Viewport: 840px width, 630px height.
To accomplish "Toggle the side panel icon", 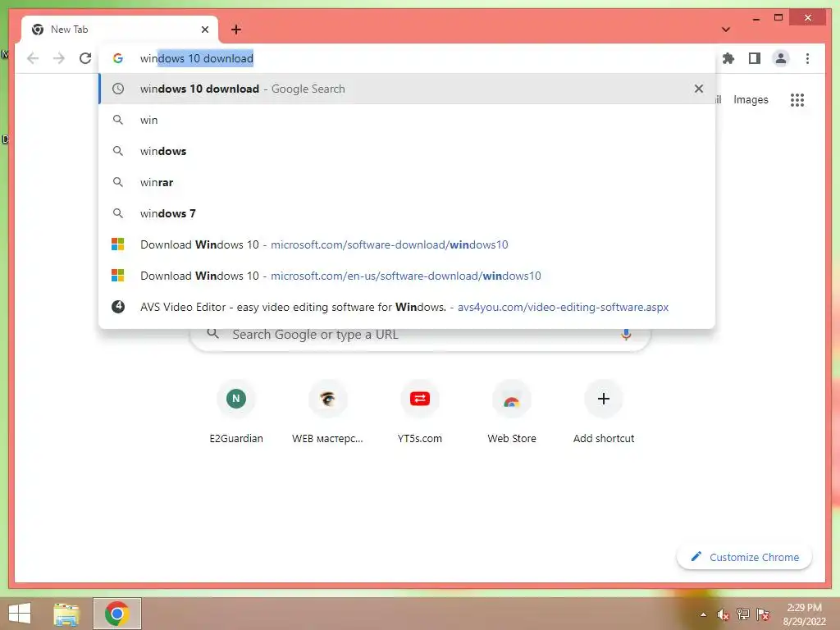I will coord(755,58).
